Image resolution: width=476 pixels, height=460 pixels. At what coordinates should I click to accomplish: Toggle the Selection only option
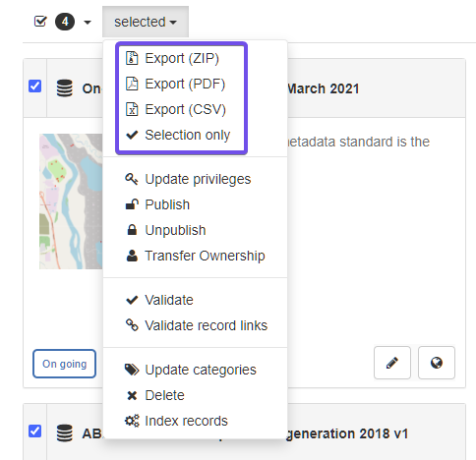[179, 135]
